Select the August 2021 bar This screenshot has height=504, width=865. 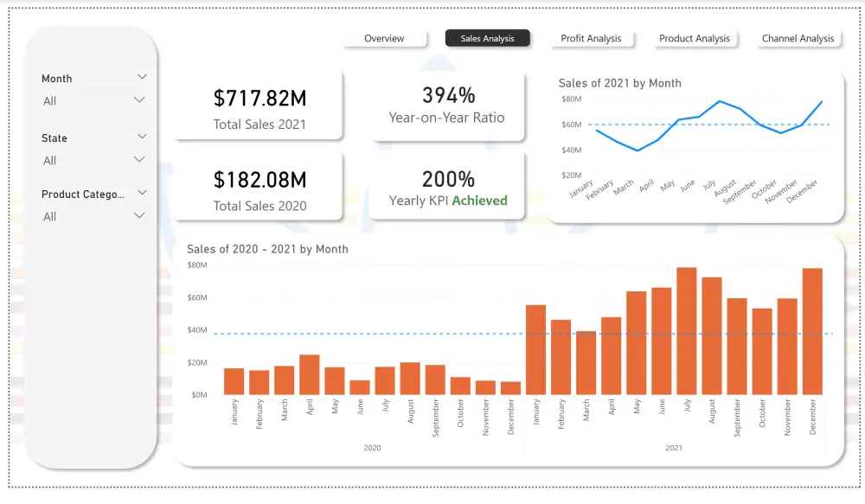click(712, 336)
